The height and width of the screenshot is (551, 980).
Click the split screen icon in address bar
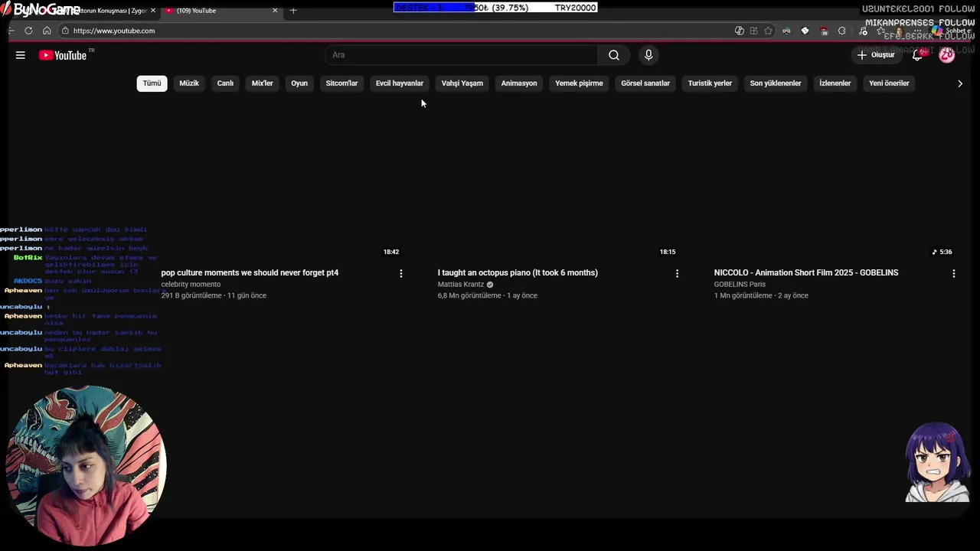coord(753,31)
